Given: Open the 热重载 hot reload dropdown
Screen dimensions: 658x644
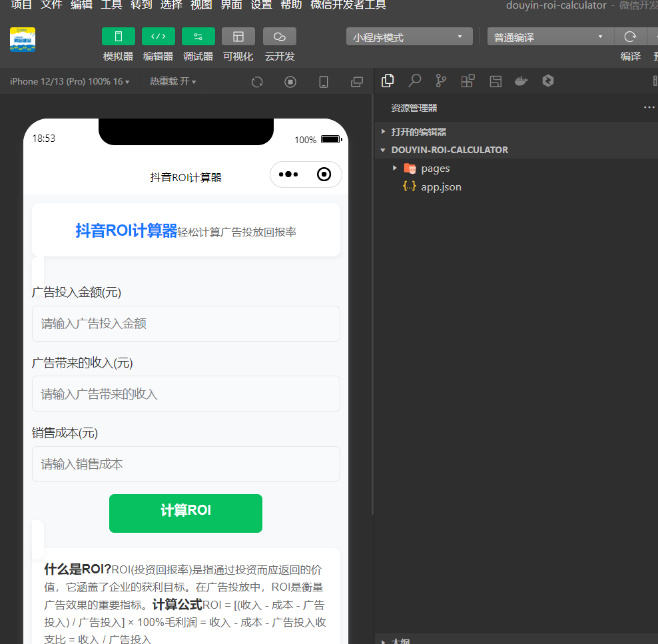Looking at the screenshot, I should pyautogui.click(x=173, y=81).
